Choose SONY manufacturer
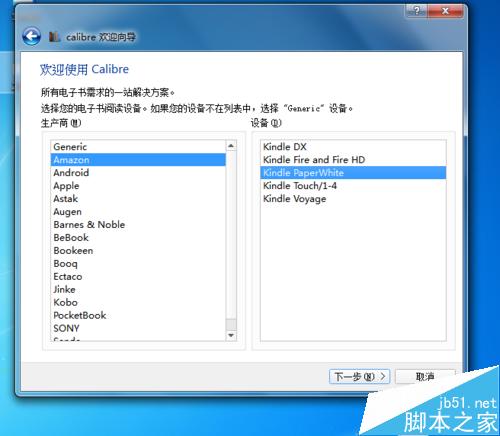The image size is (500, 436). coord(138,328)
